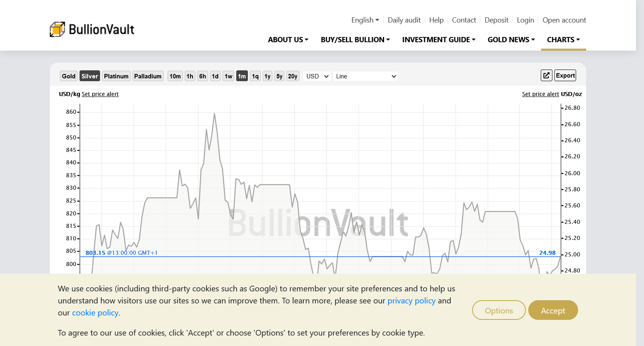Click the left Set price alert link
This screenshot has height=346, width=644.
pyautogui.click(x=100, y=94)
